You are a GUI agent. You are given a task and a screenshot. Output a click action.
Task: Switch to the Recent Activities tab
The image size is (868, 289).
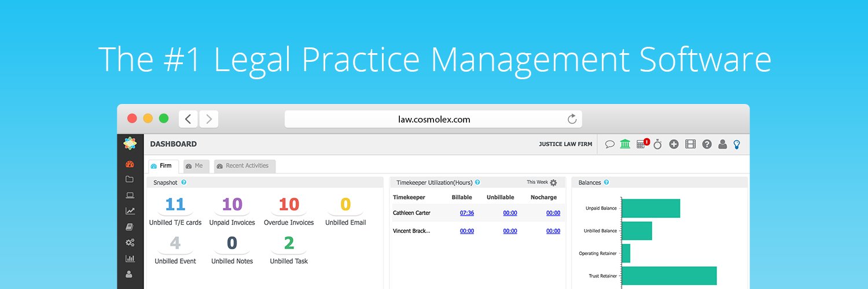[x=244, y=166]
